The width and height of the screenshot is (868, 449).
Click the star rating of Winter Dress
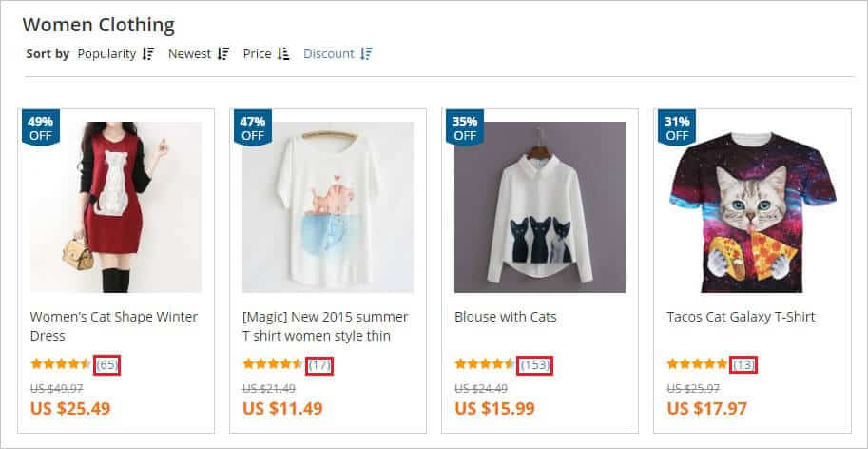(61, 364)
